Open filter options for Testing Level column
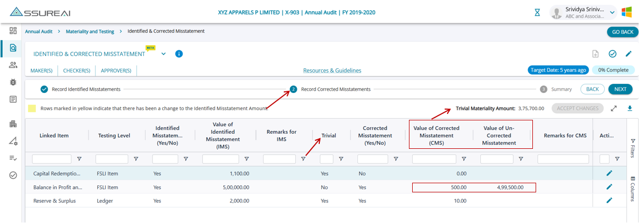644x223 pixels. pyautogui.click(x=136, y=159)
